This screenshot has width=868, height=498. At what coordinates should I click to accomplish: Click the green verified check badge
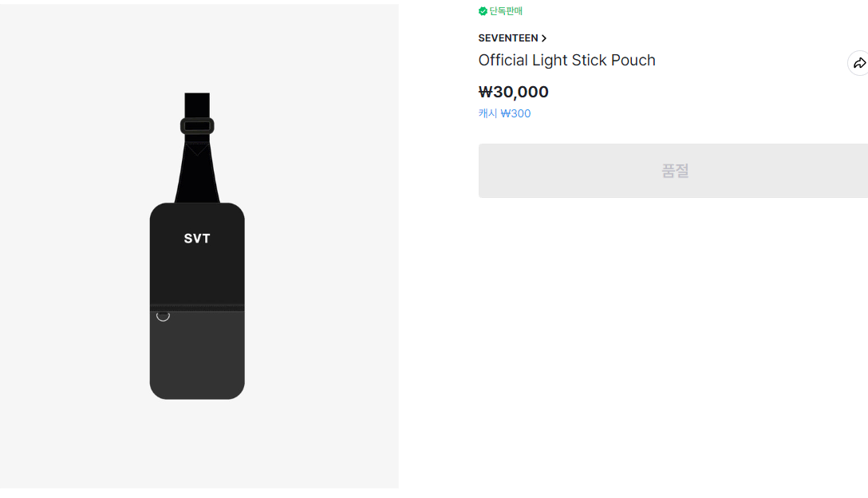483,11
